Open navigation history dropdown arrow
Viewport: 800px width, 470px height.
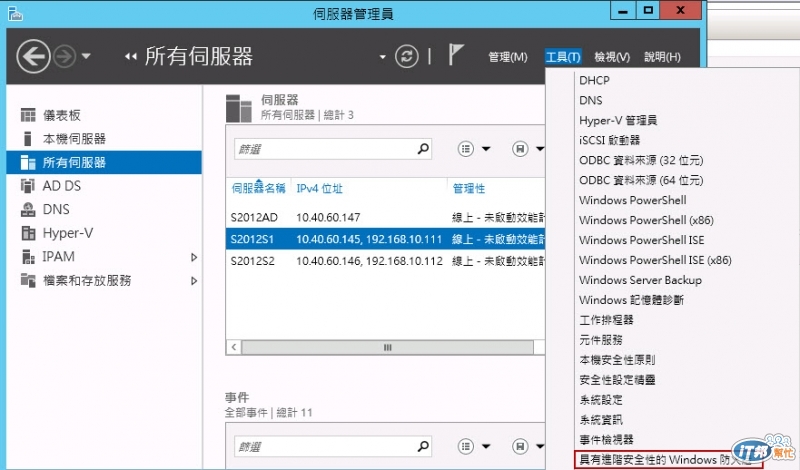coord(86,56)
